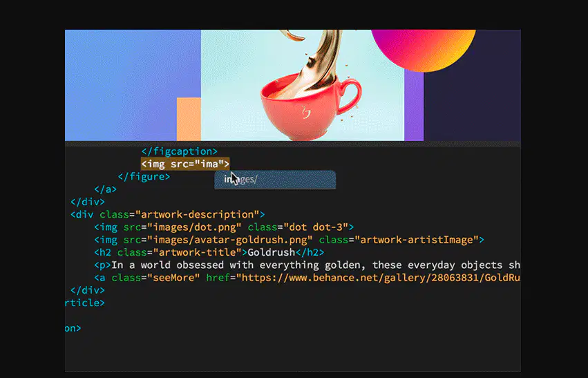Click the Goldrush heading text in code

point(271,252)
